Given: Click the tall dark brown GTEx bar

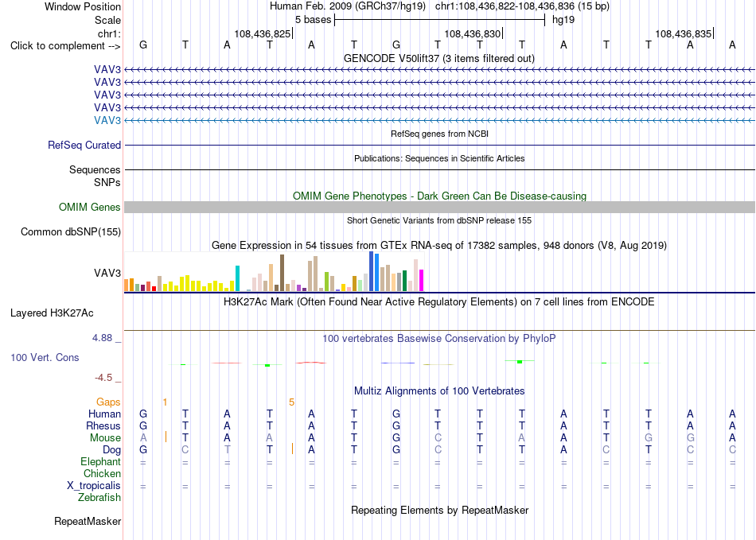Looking at the screenshot, I should 282,273.
